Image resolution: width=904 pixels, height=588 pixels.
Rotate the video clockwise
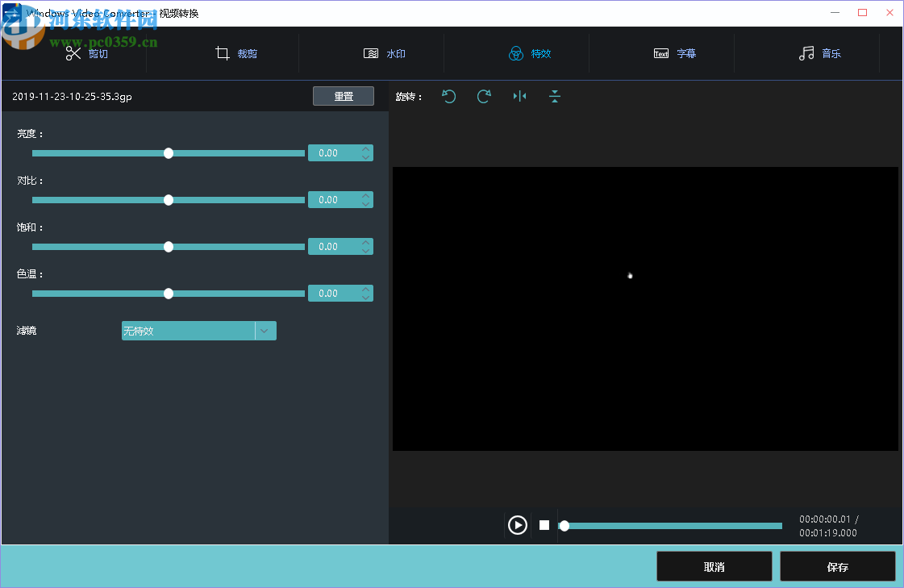(484, 96)
